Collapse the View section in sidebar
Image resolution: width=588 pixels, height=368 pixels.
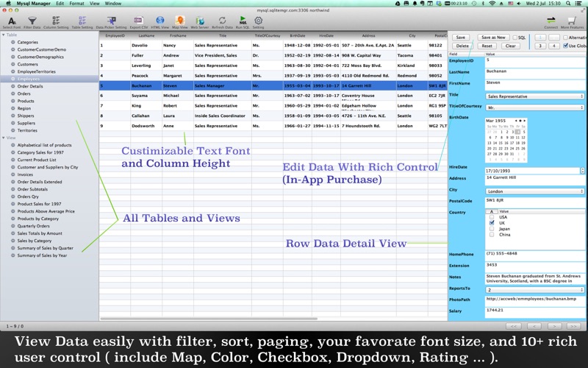click(4, 138)
